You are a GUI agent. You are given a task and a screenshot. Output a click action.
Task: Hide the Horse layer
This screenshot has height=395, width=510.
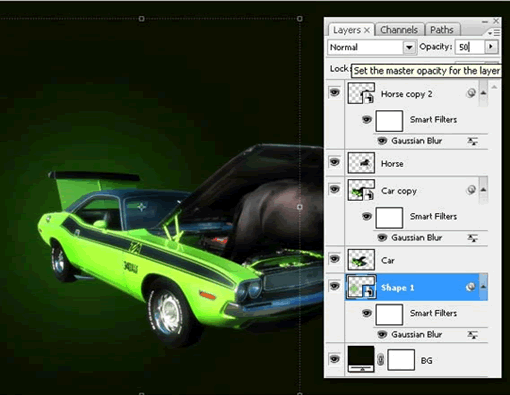click(334, 162)
